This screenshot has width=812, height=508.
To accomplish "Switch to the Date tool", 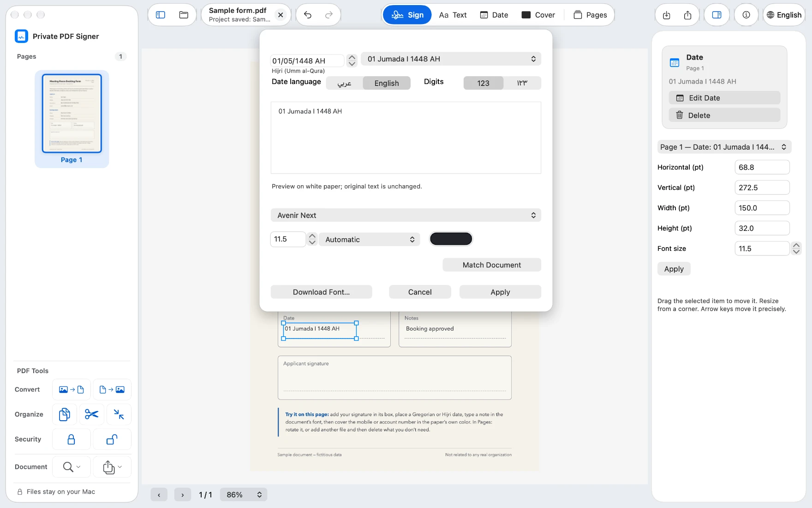I will pyautogui.click(x=494, y=15).
